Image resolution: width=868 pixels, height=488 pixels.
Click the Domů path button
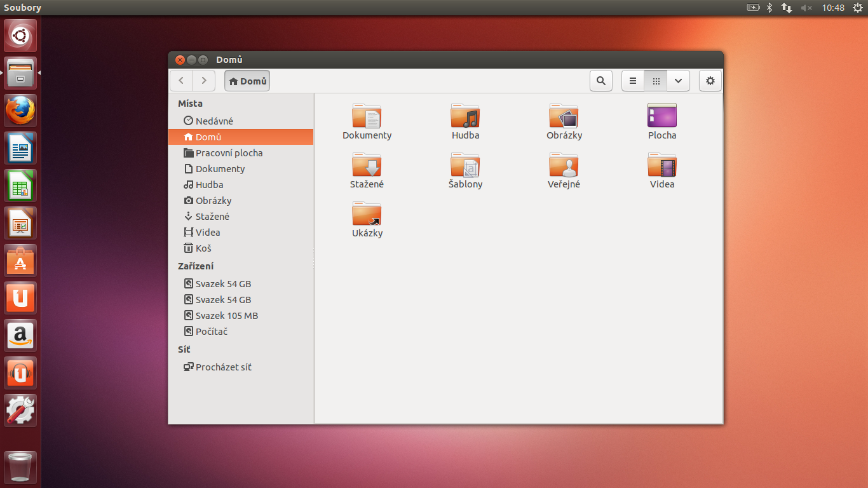point(247,81)
